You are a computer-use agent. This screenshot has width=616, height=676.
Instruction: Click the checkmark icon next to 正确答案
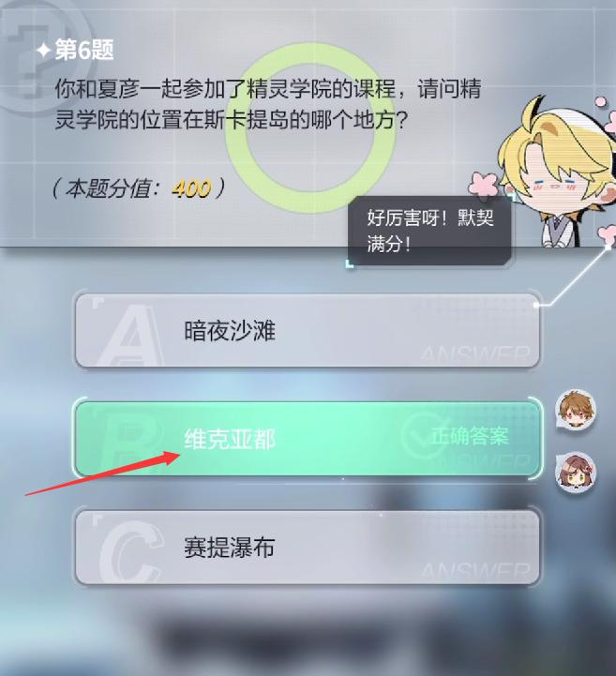(418, 435)
